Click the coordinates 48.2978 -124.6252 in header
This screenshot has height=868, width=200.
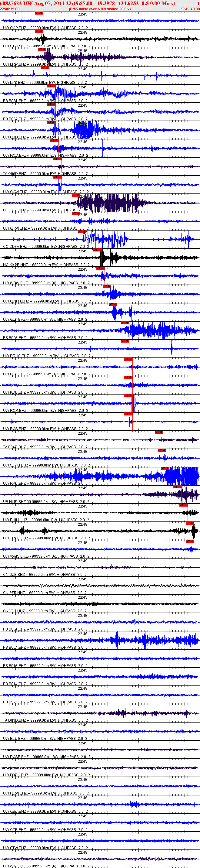(x=118, y=3)
